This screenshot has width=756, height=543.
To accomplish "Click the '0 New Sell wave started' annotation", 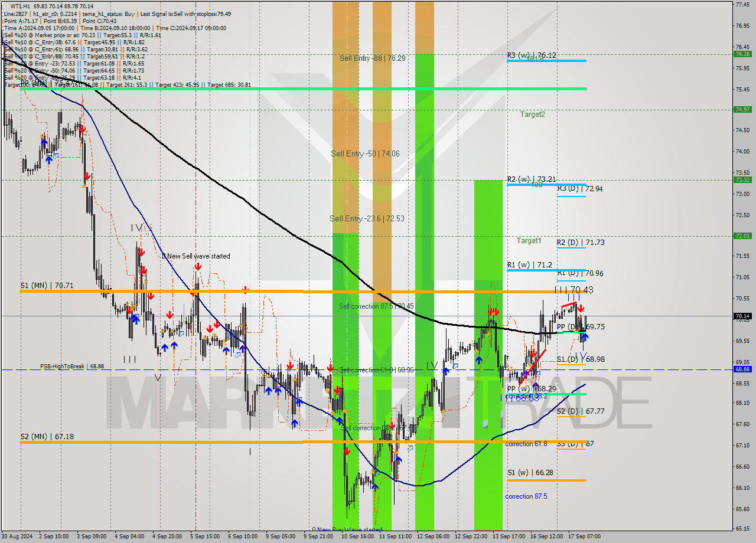I will tap(196, 256).
